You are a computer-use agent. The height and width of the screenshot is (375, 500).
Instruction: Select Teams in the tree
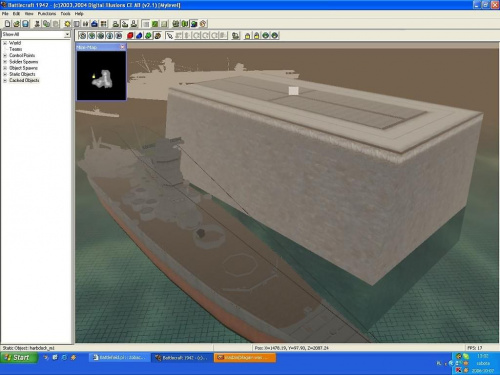[x=16, y=49]
